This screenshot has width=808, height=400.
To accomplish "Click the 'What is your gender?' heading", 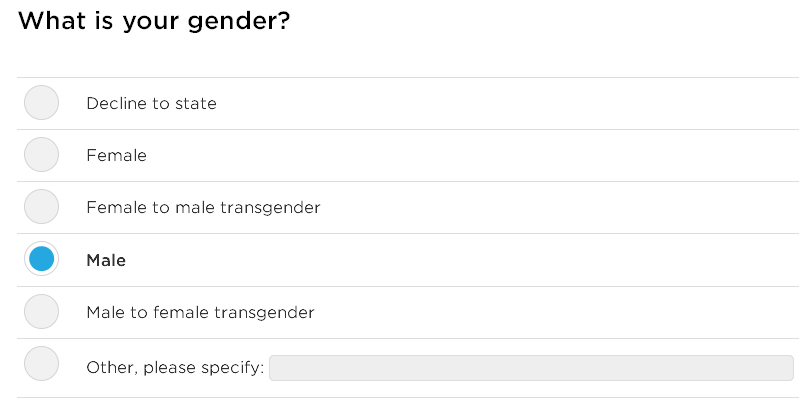I will pyautogui.click(x=155, y=21).
